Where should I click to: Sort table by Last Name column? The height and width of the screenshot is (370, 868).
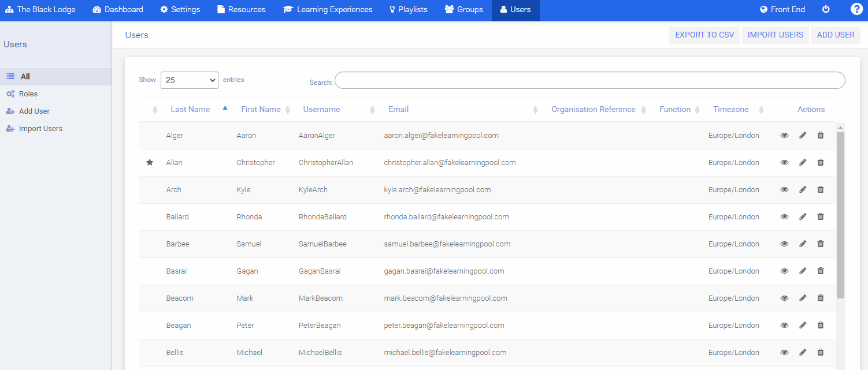click(x=190, y=110)
